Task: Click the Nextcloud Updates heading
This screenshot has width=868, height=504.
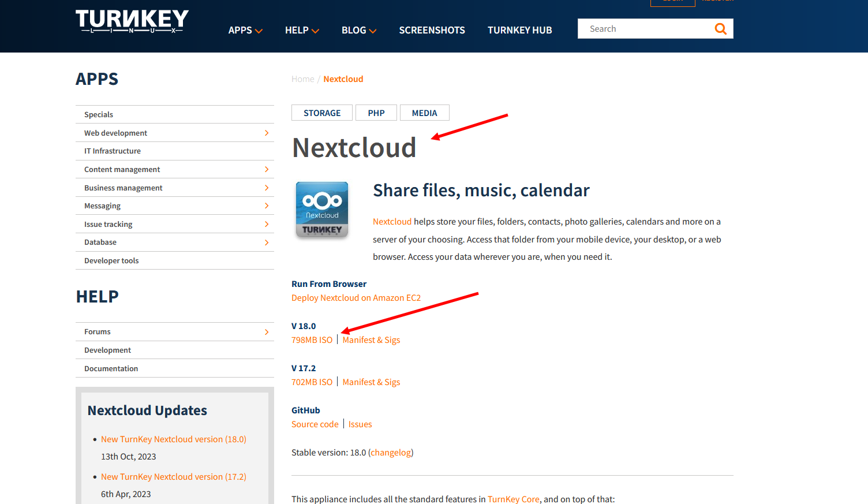Action: pos(147,410)
